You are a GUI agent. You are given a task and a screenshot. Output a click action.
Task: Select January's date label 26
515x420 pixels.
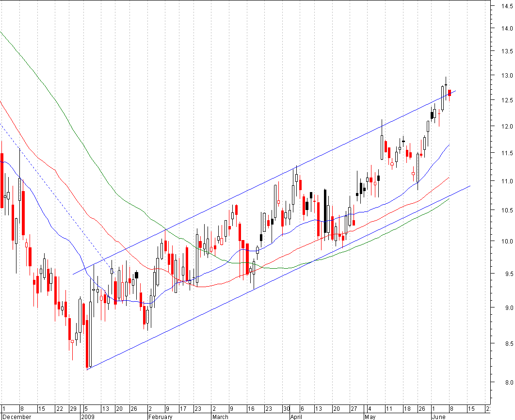[x=134, y=409]
